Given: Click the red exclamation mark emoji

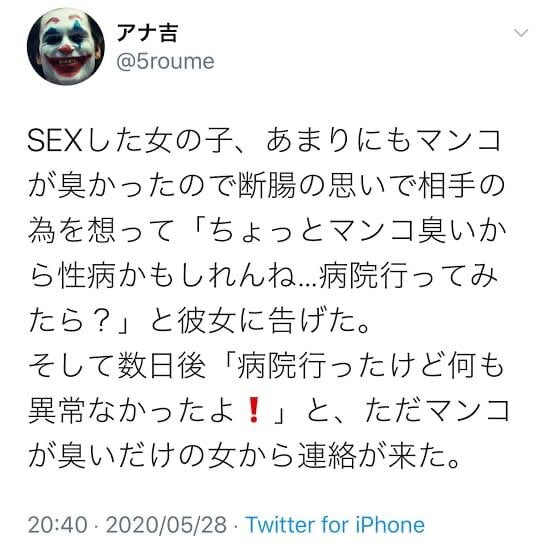Looking at the screenshot, I should click(254, 410).
